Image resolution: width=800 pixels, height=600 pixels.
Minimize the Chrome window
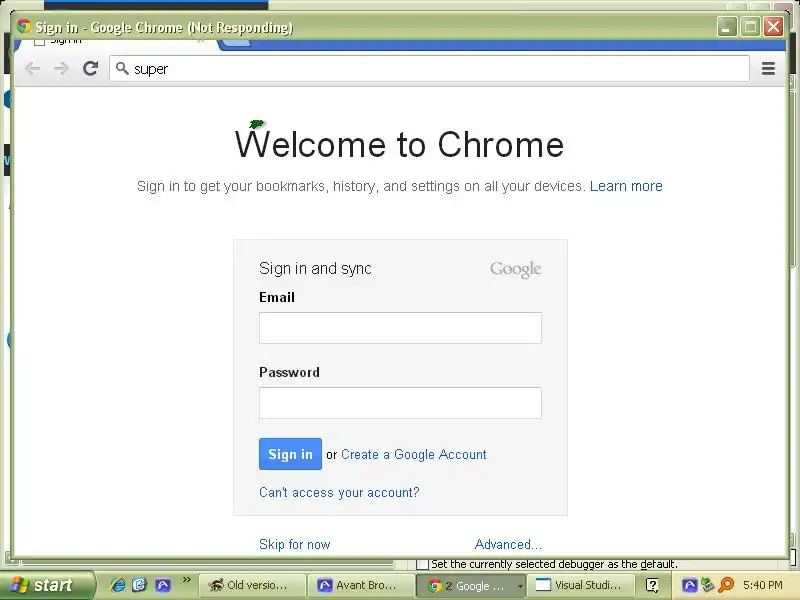coord(727,27)
